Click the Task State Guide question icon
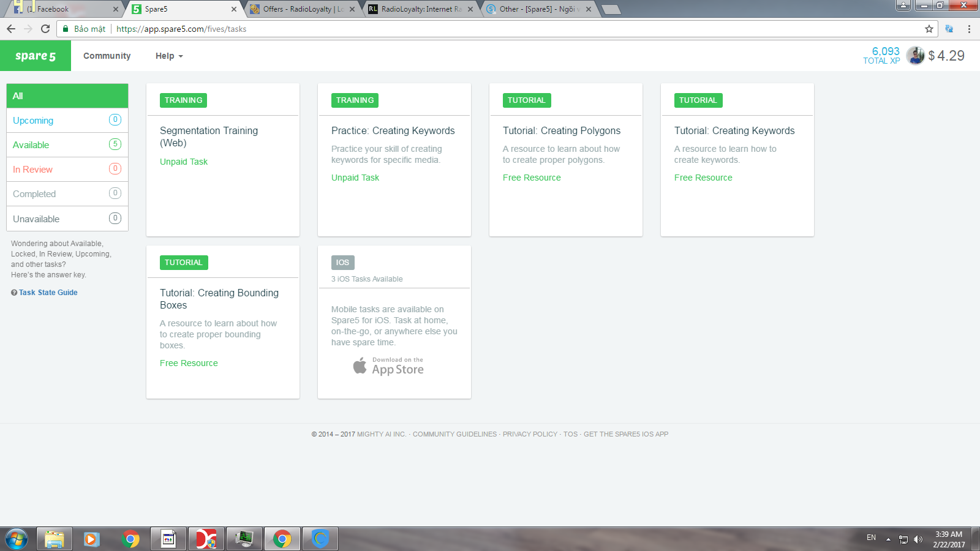The image size is (980, 551). pos(14,293)
